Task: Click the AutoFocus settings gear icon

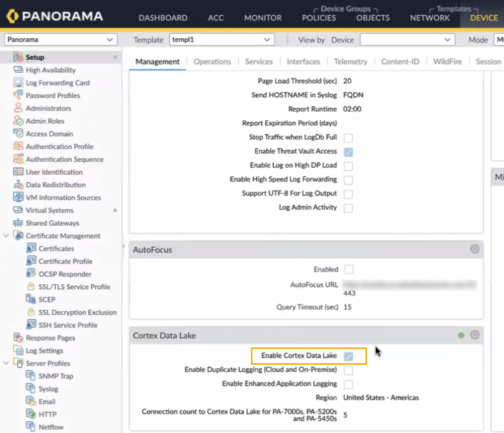Action: (474, 249)
